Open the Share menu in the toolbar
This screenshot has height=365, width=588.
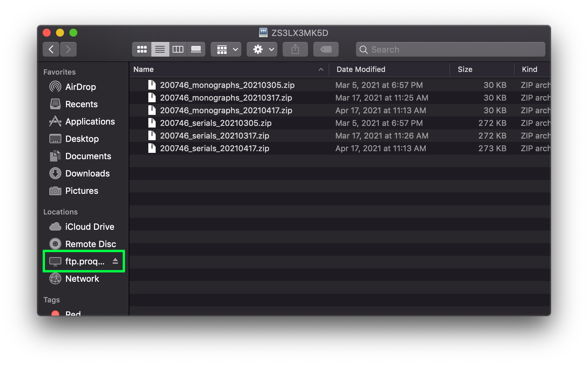(295, 49)
